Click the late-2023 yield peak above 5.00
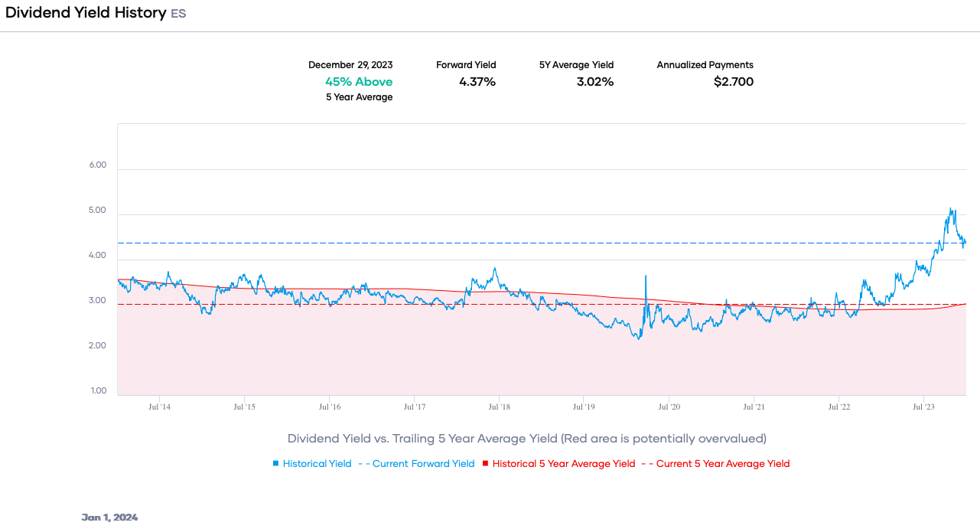The image size is (980, 529). click(x=951, y=211)
